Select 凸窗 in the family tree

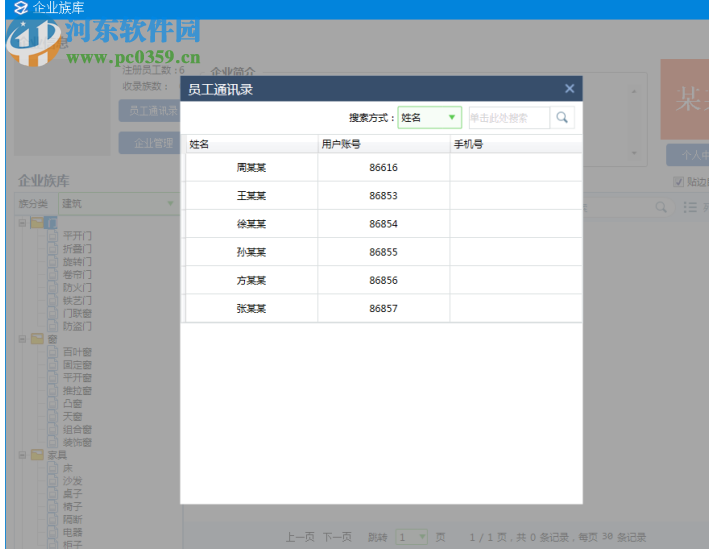pyautogui.click(x=72, y=403)
